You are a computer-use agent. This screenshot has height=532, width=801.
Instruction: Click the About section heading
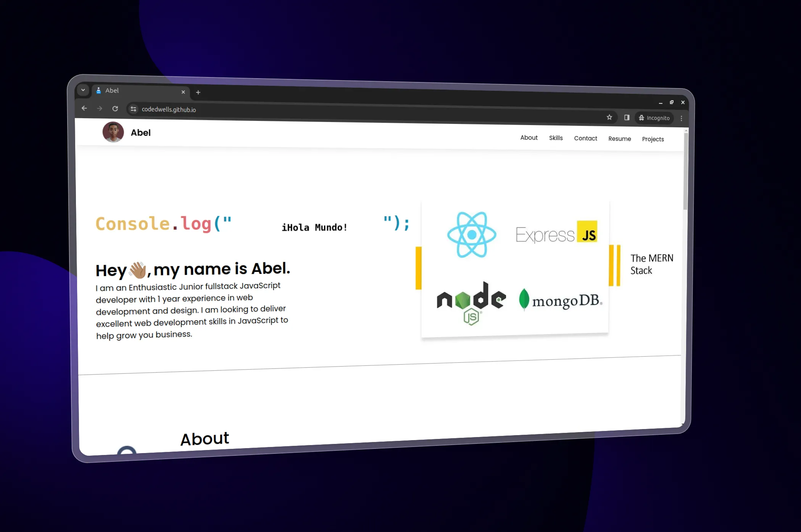(205, 439)
